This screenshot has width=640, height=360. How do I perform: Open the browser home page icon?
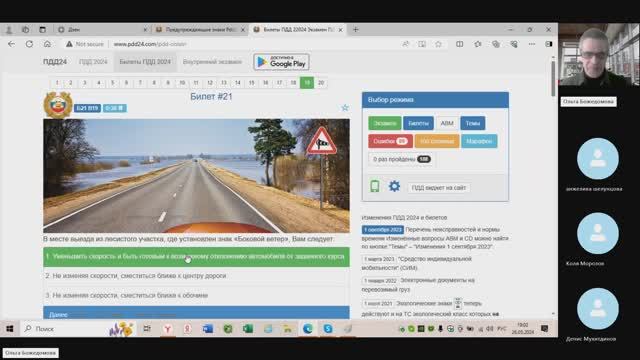click(47, 44)
